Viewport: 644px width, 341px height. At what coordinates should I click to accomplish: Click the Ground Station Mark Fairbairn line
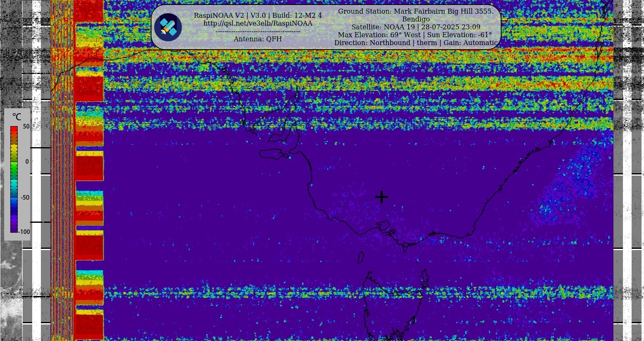[416, 12]
